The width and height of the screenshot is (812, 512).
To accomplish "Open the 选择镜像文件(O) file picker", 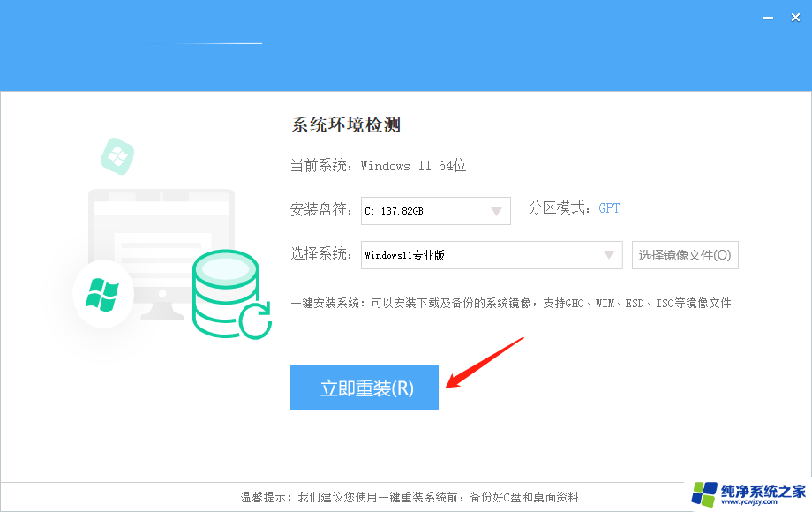I will (685, 255).
